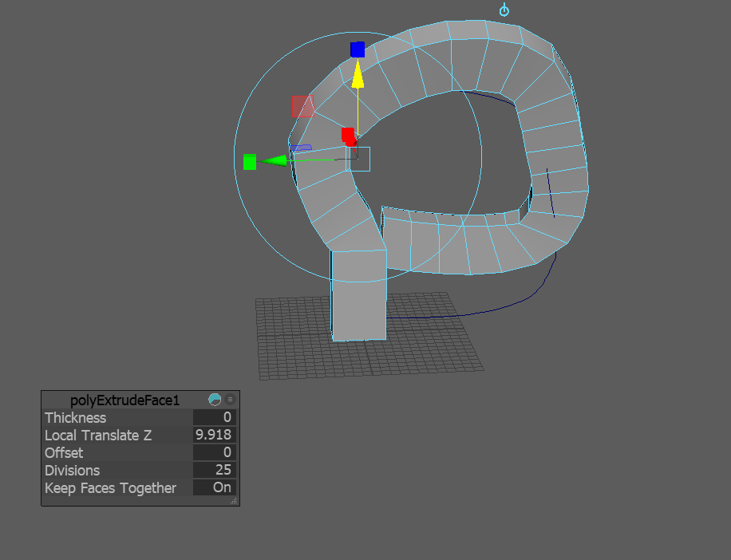
Task: Open the polyExtrudeFace1 panel menu icon
Action: point(230,400)
